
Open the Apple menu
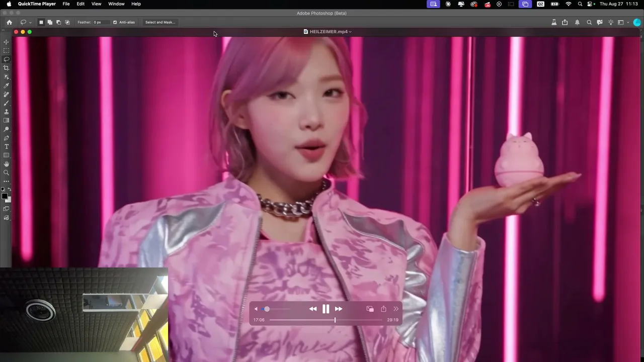pyautogui.click(x=9, y=4)
